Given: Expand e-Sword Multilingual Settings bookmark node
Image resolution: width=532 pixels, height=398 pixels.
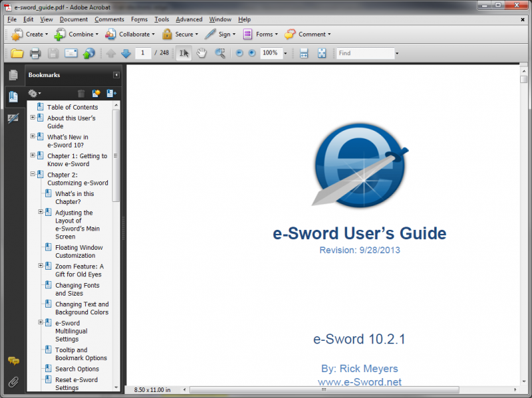Looking at the screenshot, I should 41,322.
